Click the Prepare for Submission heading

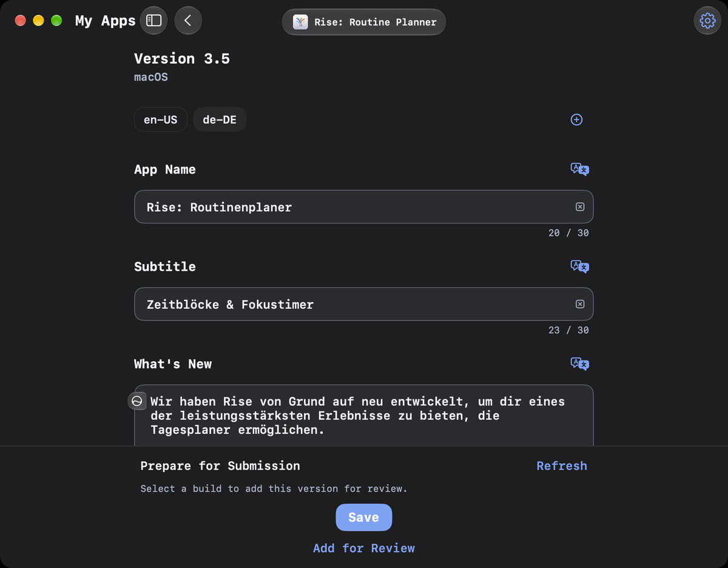coord(220,466)
